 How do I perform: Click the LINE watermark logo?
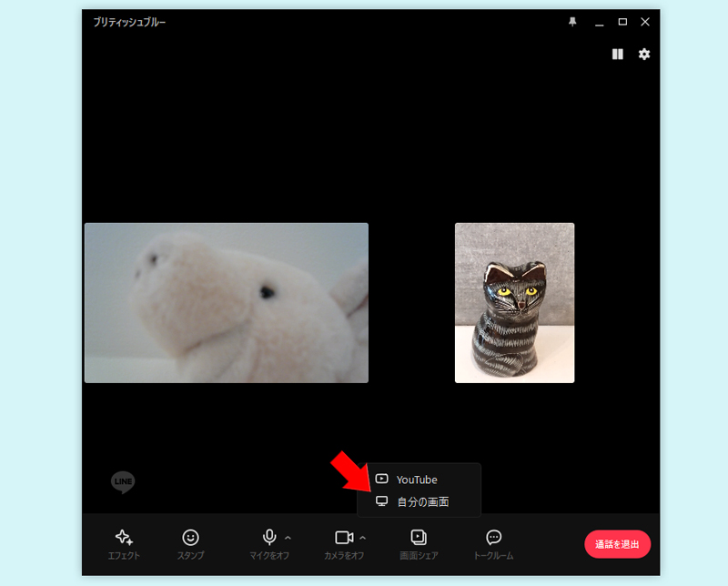122,481
